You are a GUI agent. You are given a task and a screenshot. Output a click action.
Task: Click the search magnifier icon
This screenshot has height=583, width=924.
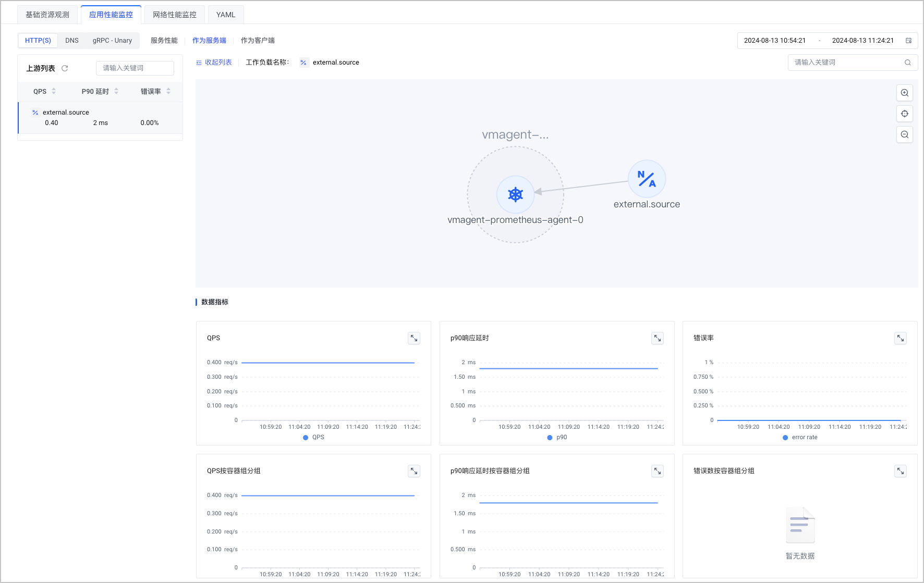point(907,63)
